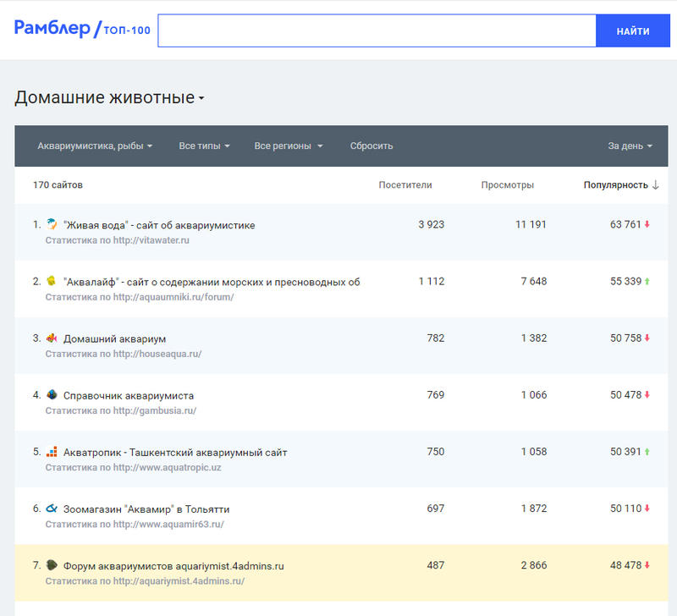This screenshot has height=616, width=677.
Task: Open the Все типы dropdown
Action: [205, 146]
